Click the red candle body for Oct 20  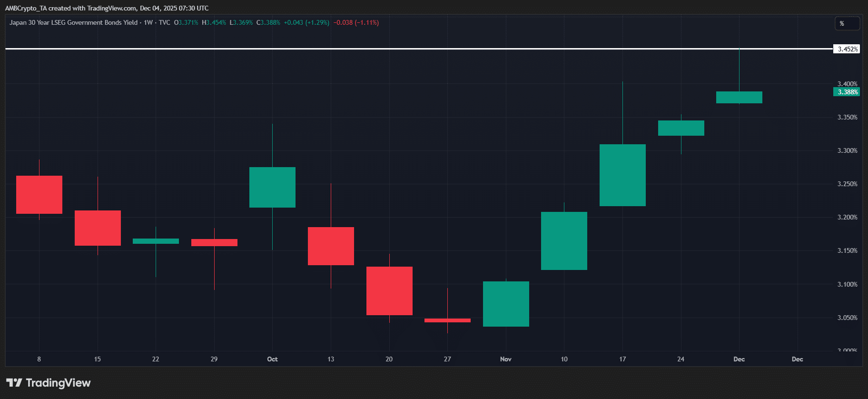tap(389, 290)
